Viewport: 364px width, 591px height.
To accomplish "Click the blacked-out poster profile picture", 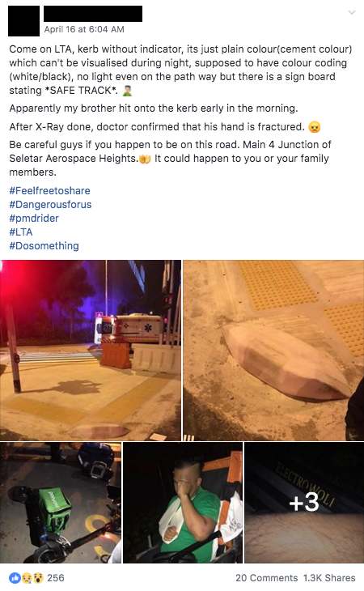I will (x=23, y=21).
